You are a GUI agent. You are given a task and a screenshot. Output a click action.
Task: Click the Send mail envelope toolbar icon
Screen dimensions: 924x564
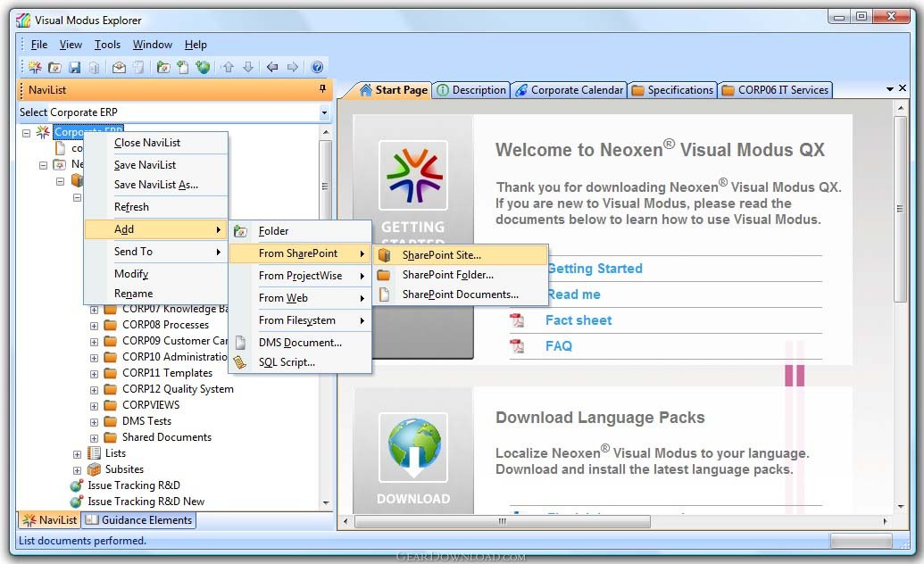[x=119, y=67]
